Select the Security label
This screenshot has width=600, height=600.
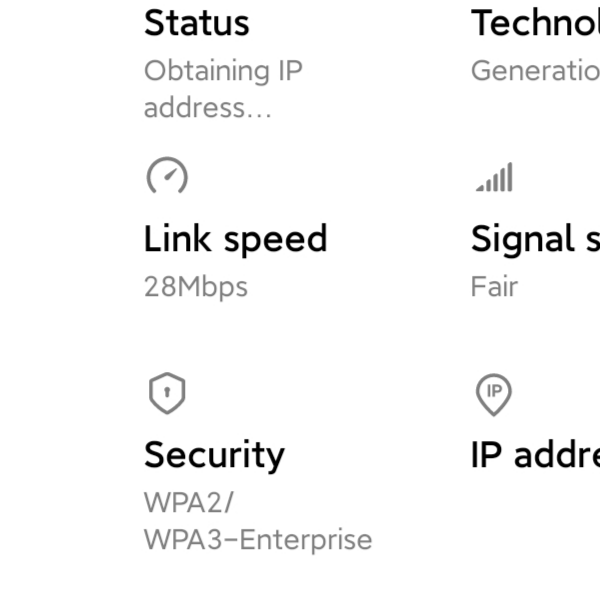tap(214, 454)
